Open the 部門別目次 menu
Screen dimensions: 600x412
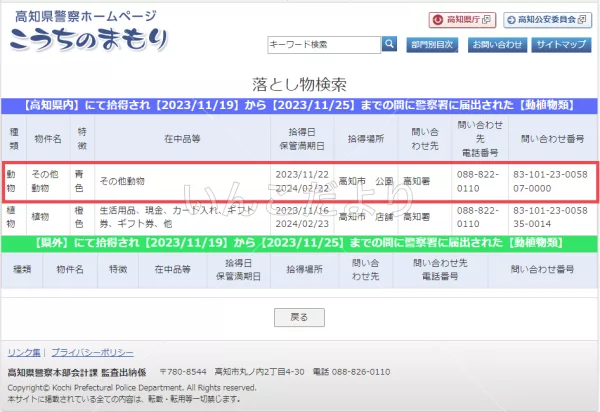pos(431,45)
